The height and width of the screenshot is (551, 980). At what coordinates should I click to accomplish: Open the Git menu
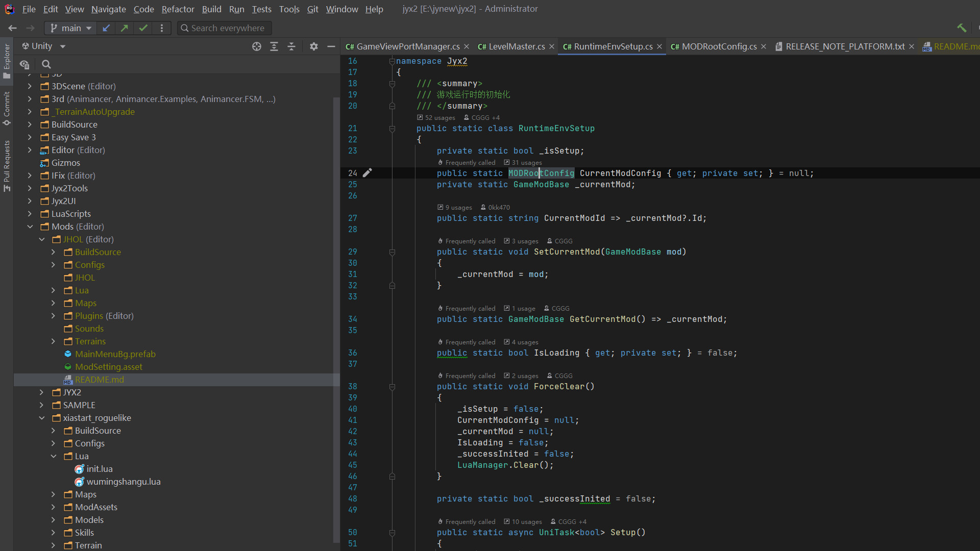pyautogui.click(x=312, y=9)
